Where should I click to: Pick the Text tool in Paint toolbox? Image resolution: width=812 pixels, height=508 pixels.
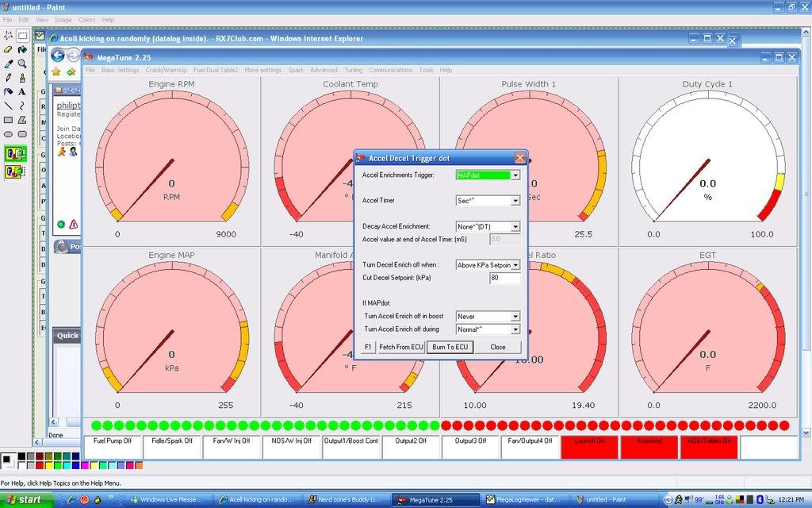(22, 92)
